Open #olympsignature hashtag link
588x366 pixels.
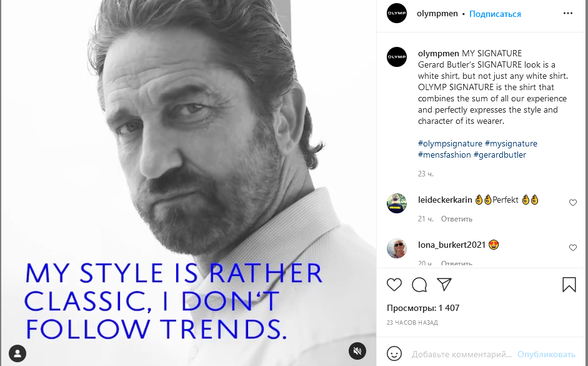coord(450,143)
